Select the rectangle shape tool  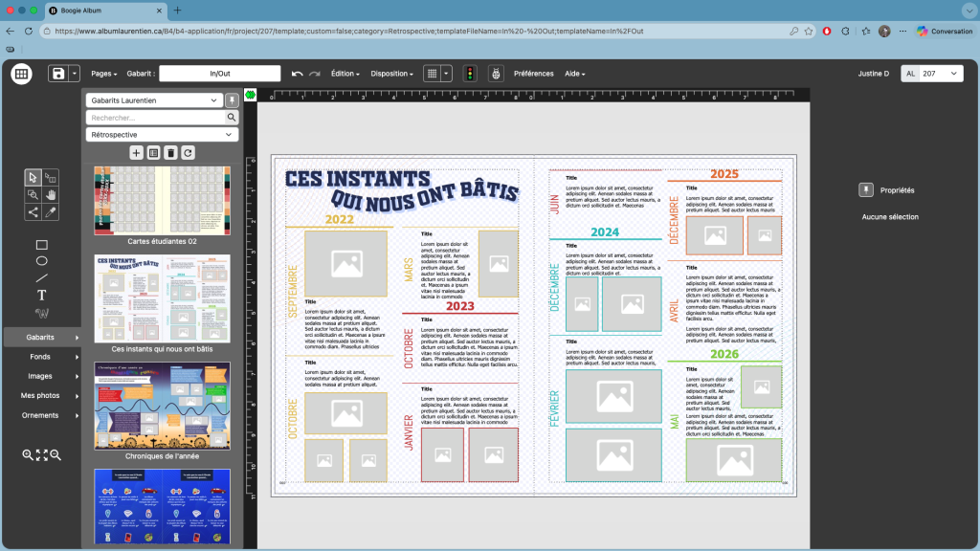[x=42, y=245]
